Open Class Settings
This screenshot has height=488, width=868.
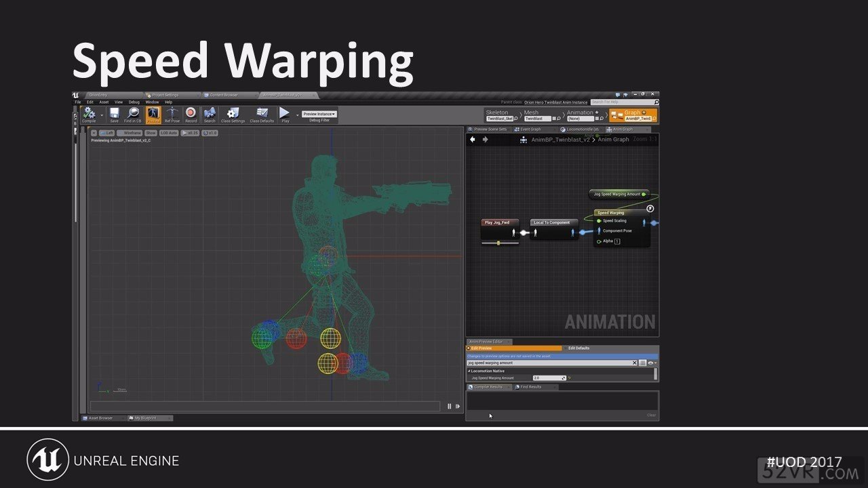[x=233, y=114]
